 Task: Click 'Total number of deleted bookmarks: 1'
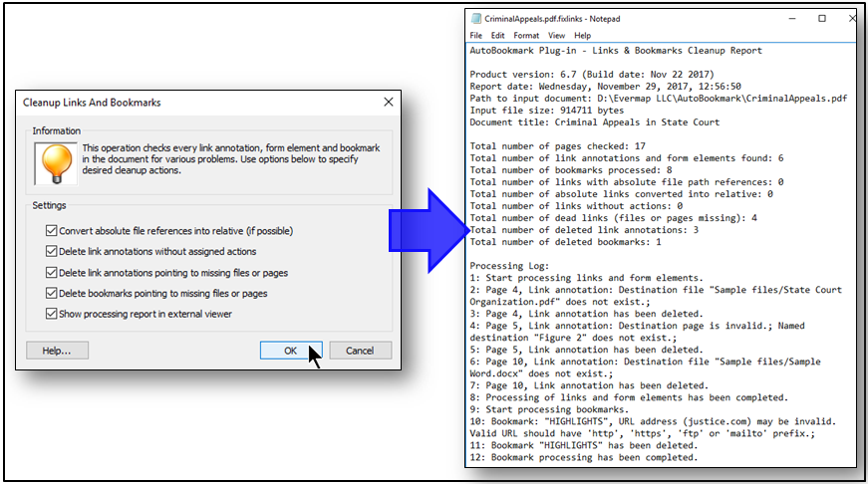(x=565, y=242)
